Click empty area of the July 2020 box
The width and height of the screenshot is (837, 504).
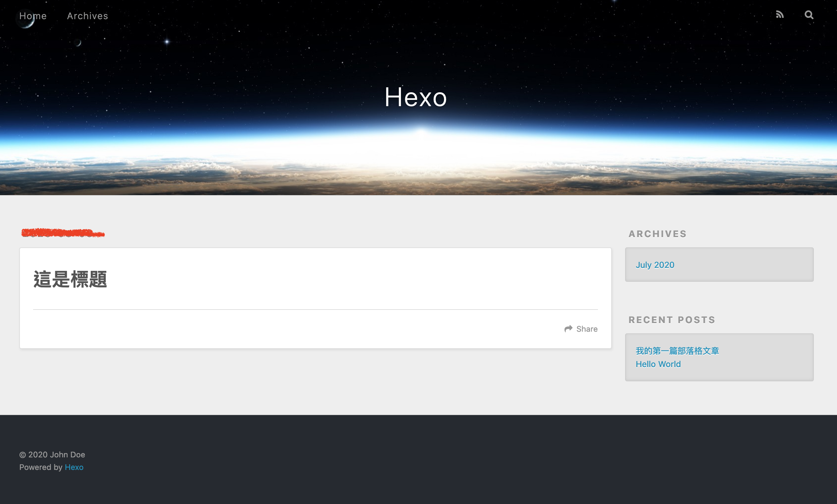click(x=747, y=265)
